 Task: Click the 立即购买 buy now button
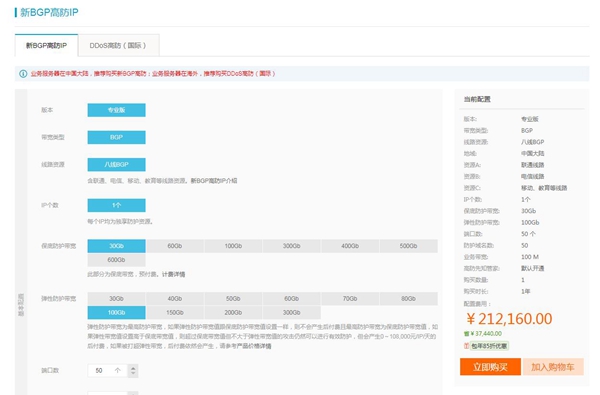coord(490,367)
